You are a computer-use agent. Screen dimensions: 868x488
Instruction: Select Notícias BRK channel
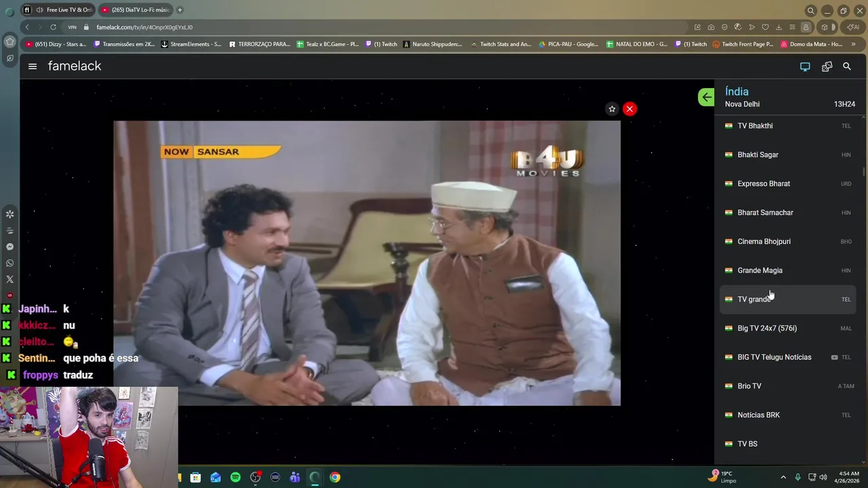787,415
